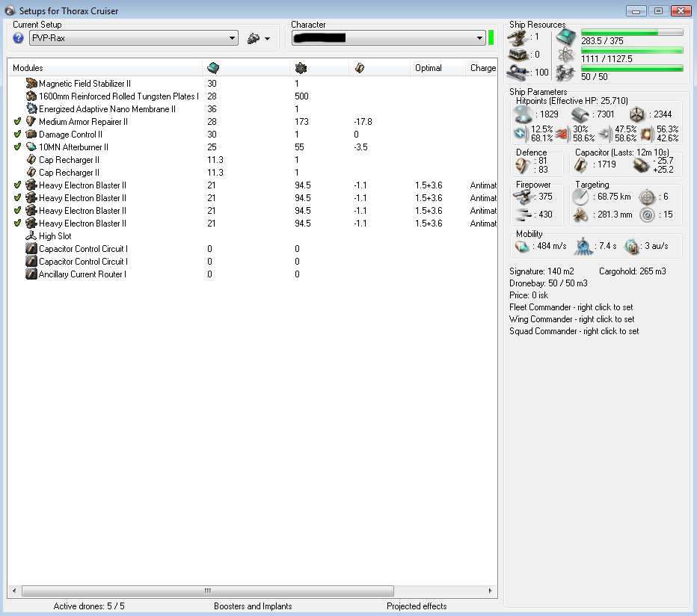Click the Charge column header

click(x=482, y=68)
